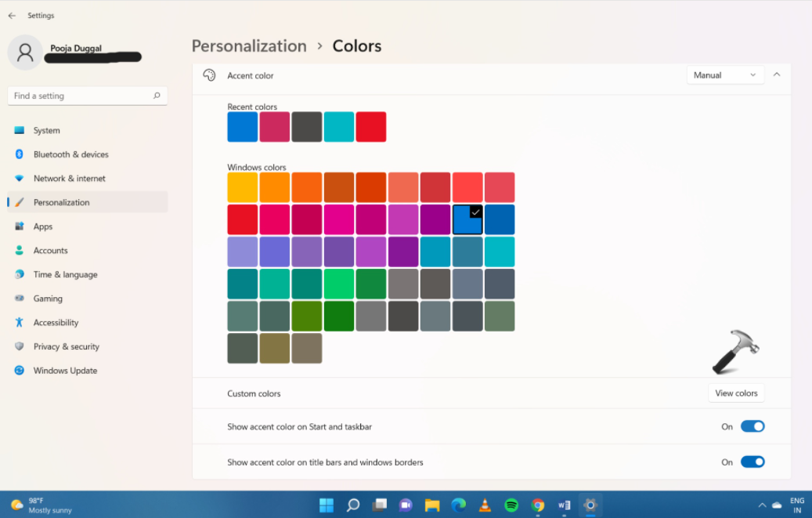
Task: Toggle Show accent color on Start and taskbar
Action: 752,426
